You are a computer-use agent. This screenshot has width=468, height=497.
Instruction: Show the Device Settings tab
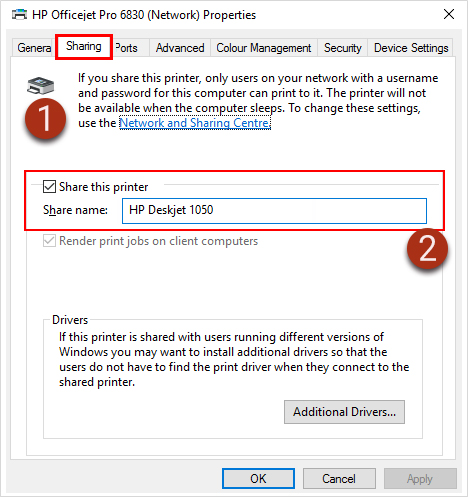coord(411,48)
